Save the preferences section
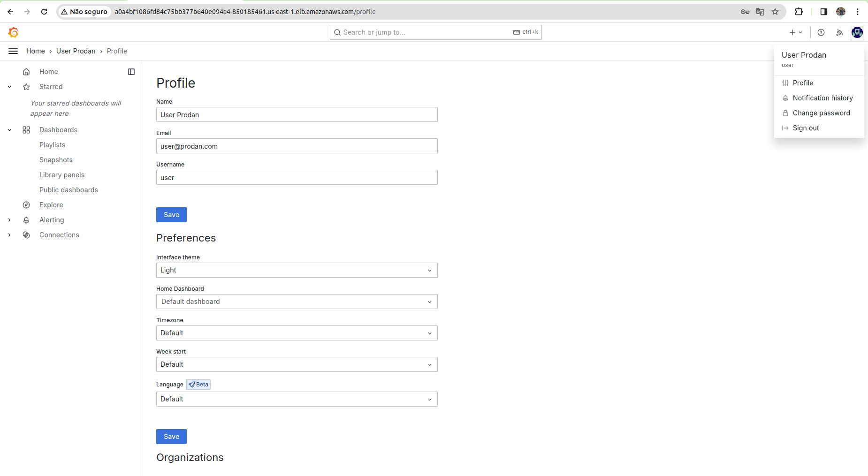 171,437
